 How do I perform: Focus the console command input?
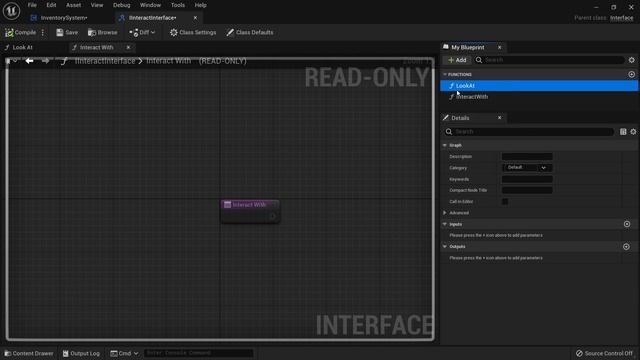point(198,353)
